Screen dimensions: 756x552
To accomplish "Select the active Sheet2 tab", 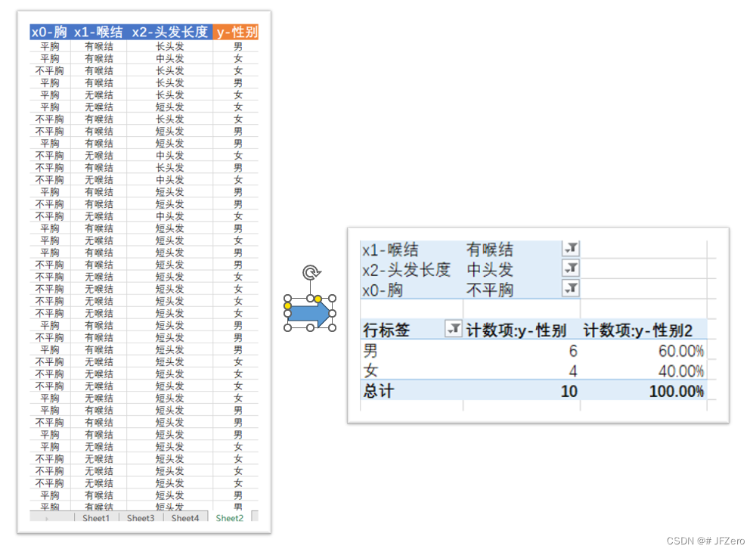I will coord(230,518).
